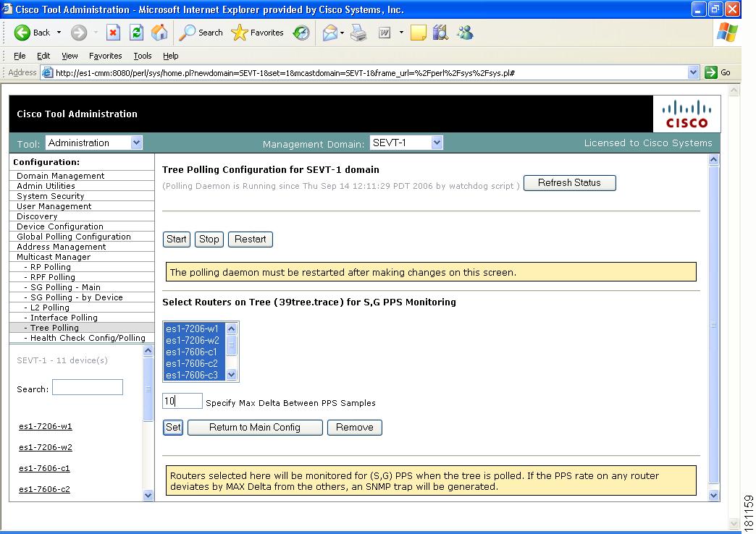
Task: Open the Discovery sidebar link
Action: click(37, 216)
